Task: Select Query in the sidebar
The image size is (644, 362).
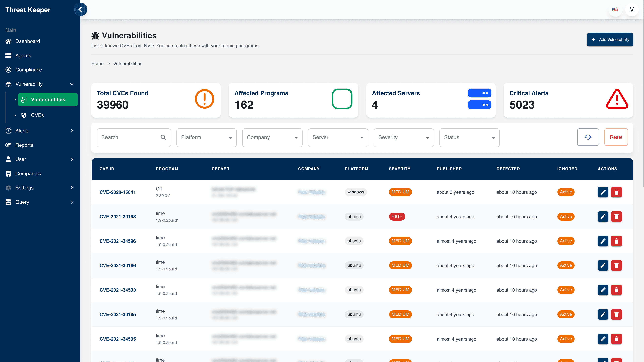Action: pos(22,202)
